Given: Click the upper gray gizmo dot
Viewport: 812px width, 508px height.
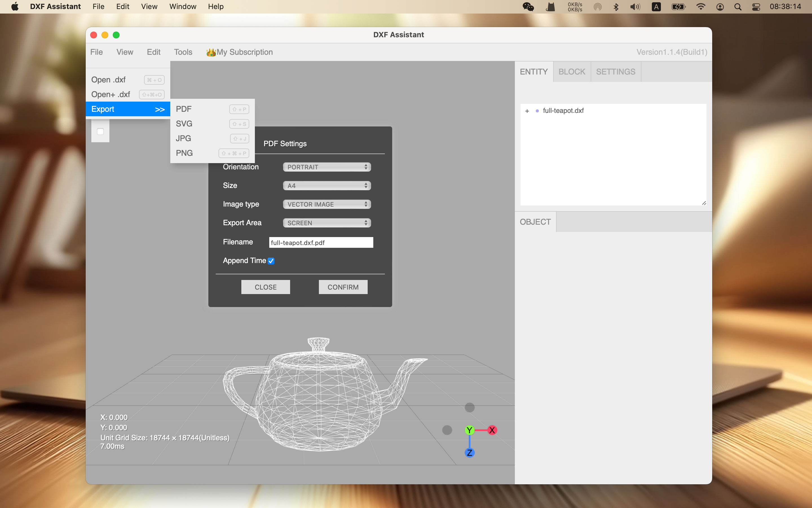Looking at the screenshot, I should click(469, 408).
